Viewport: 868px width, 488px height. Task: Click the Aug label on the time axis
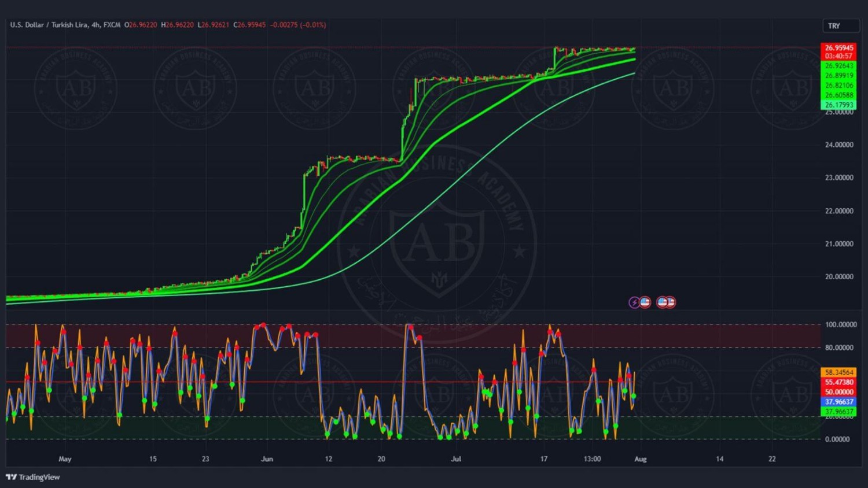point(641,459)
